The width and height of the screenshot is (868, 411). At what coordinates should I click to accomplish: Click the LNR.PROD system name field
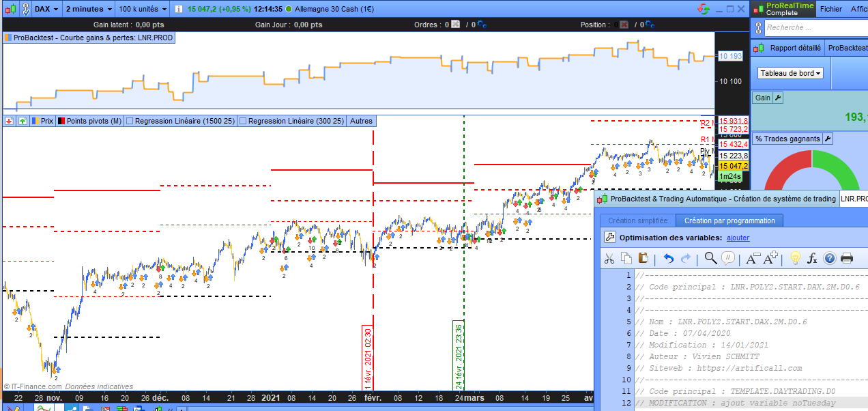pyautogui.click(x=853, y=199)
